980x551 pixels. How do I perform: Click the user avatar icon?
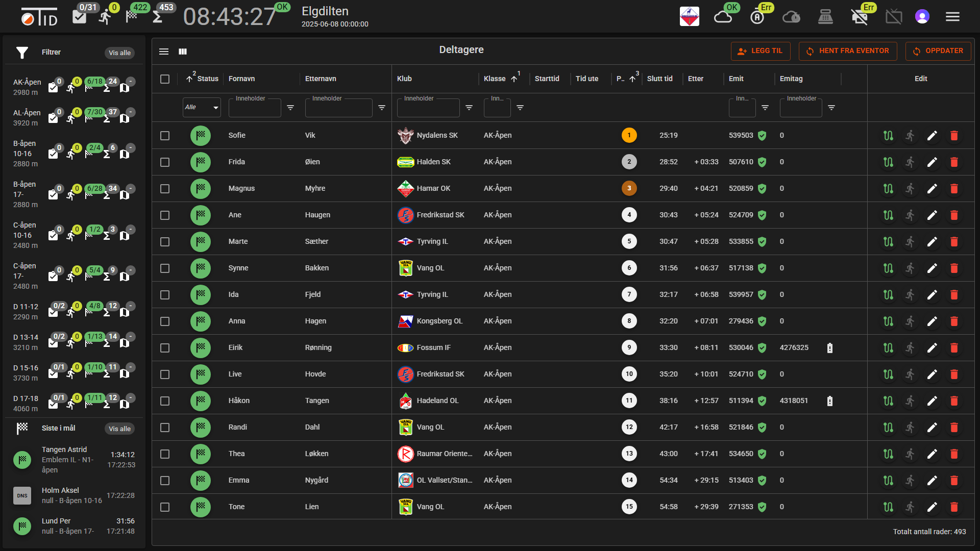click(922, 17)
